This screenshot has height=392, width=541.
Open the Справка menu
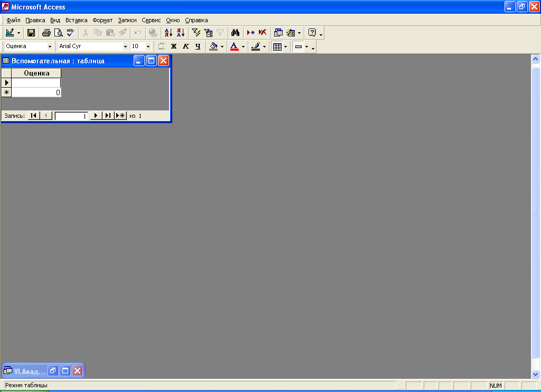197,20
